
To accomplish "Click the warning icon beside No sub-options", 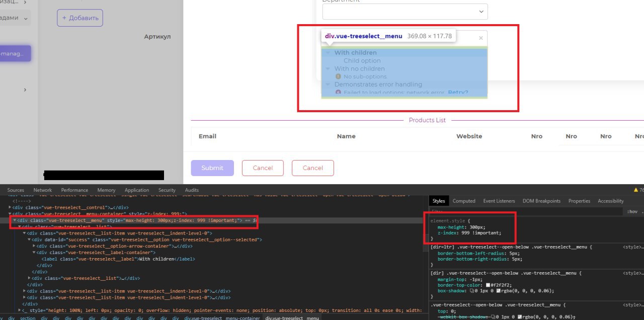I will tap(338, 76).
